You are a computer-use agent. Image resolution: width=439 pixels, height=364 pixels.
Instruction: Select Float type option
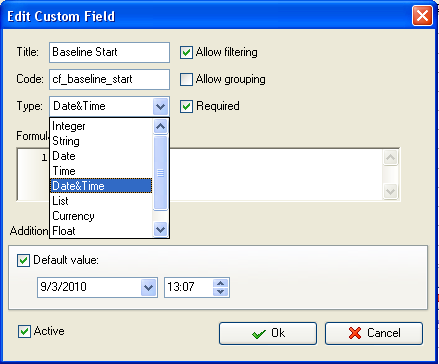(x=101, y=231)
